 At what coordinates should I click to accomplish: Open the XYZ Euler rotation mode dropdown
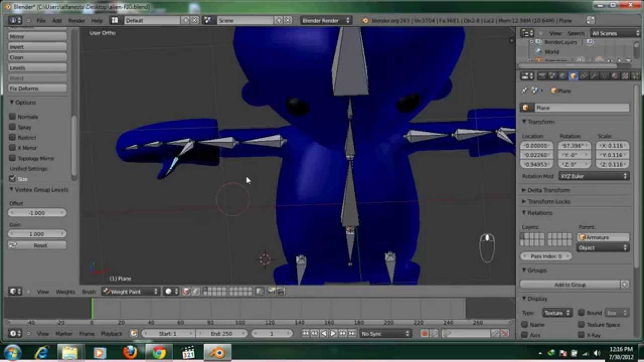(594, 176)
